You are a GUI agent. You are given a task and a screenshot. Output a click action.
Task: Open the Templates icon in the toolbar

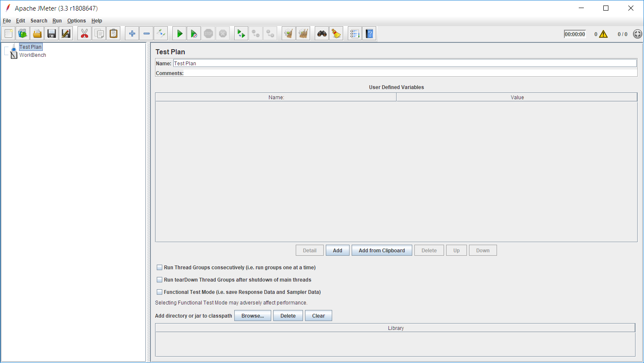click(23, 34)
